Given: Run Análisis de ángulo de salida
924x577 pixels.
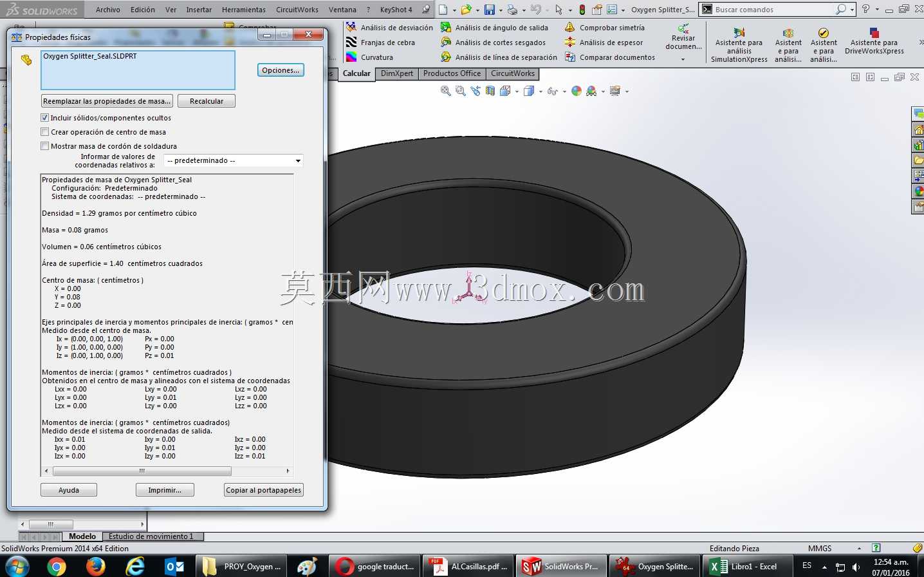Looking at the screenshot, I should click(494, 28).
